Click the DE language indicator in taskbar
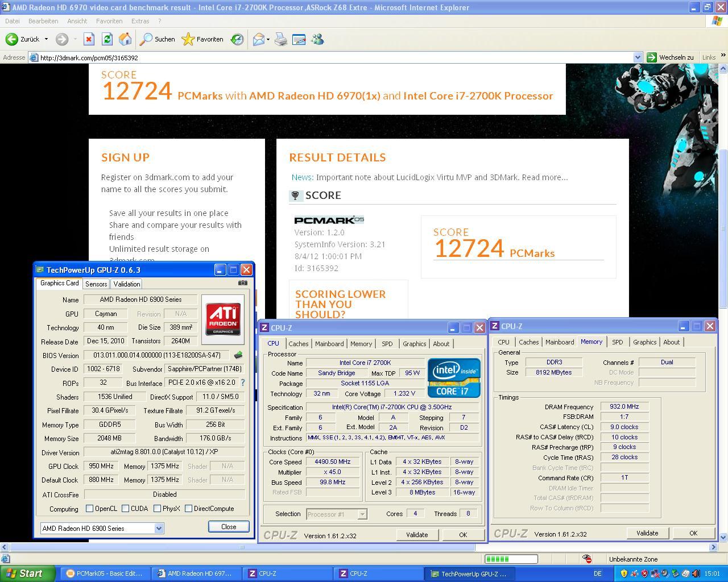This screenshot has width=728, height=582. (x=598, y=573)
